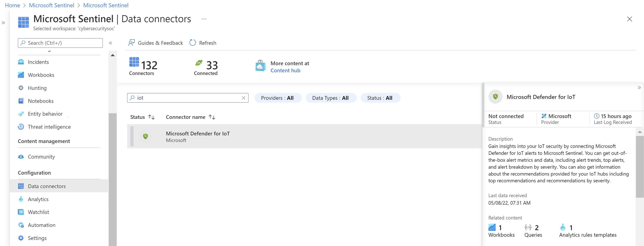Click the Last Log Received clock icon

click(596, 116)
